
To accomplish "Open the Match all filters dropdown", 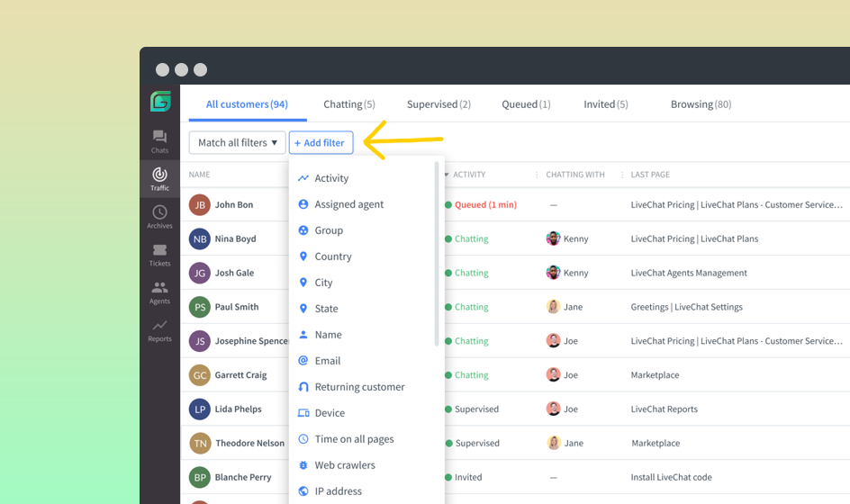I will pyautogui.click(x=238, y=142).
